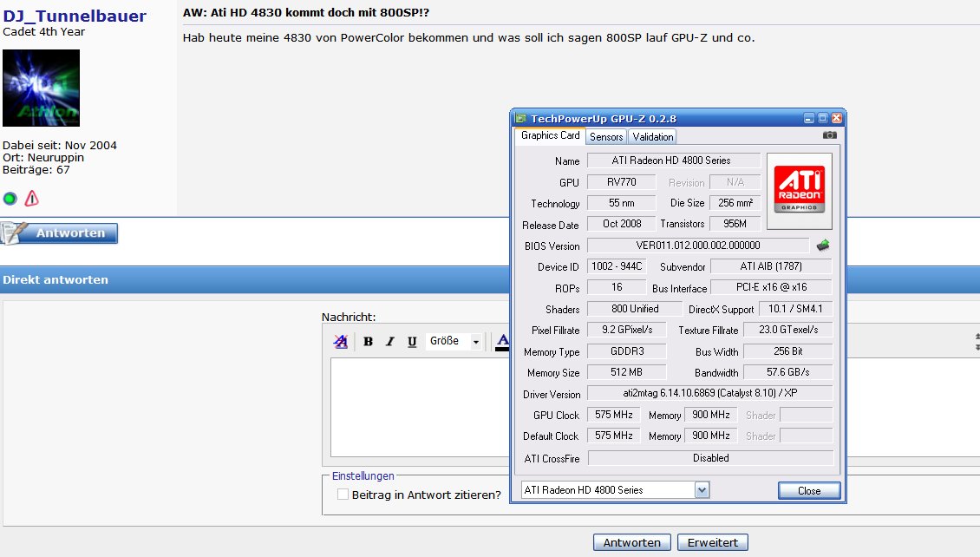Viewport: 980px width, 557px height.
Task: Click the Shaders field '800 Unified'
Action: pos(635,309)
